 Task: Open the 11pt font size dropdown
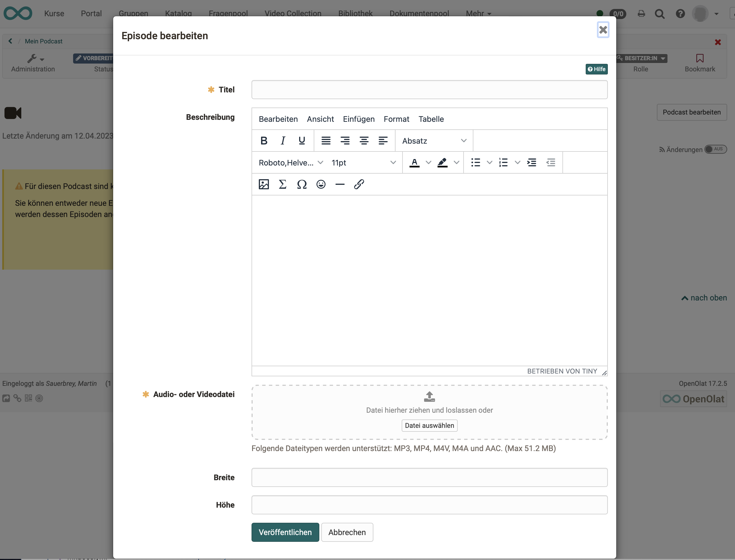point(364,163)
